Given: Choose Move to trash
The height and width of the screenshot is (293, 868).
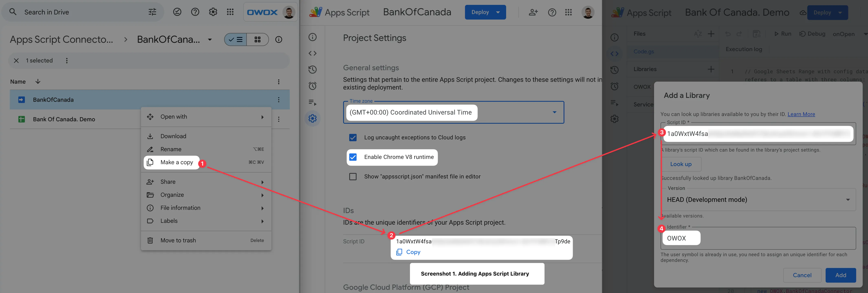Looking at the screenshot, I should point(206,241).
